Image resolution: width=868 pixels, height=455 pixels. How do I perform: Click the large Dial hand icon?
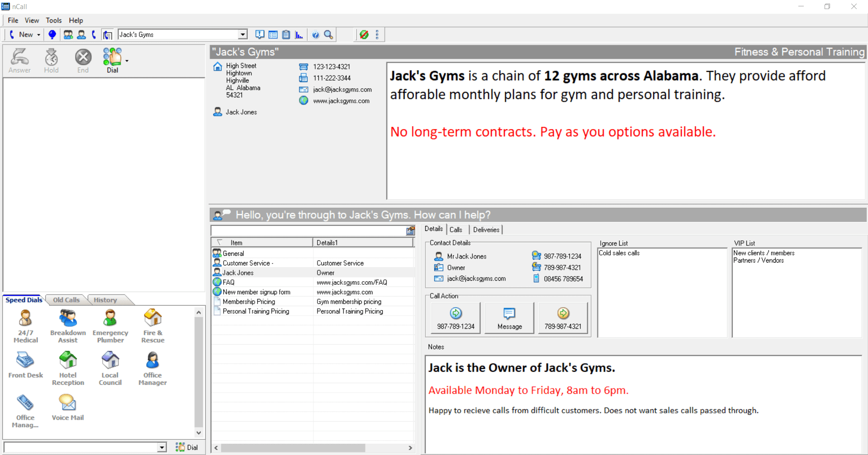[x=112, y=61]
